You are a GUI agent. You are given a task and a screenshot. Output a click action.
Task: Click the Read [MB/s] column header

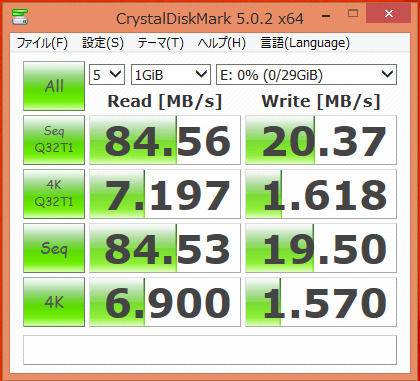pos(165,101)
